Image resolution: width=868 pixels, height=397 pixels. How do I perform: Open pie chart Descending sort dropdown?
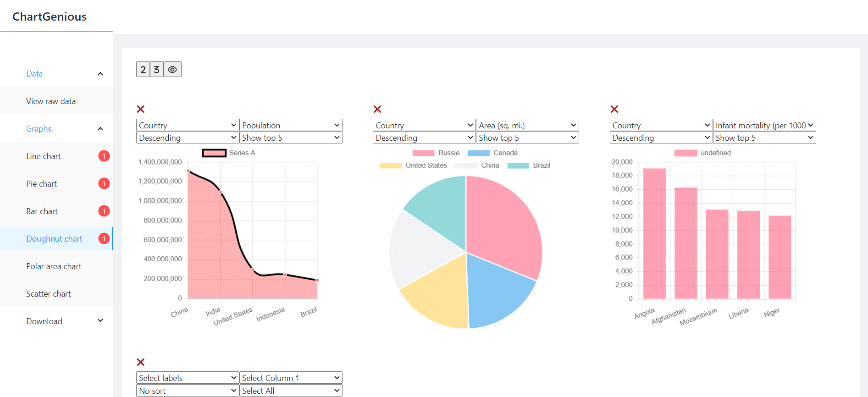[424, 138]
